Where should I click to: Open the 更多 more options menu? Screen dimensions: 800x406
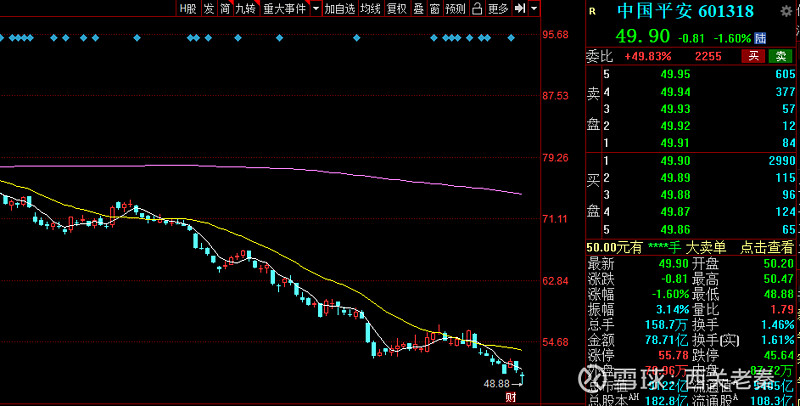498,8
